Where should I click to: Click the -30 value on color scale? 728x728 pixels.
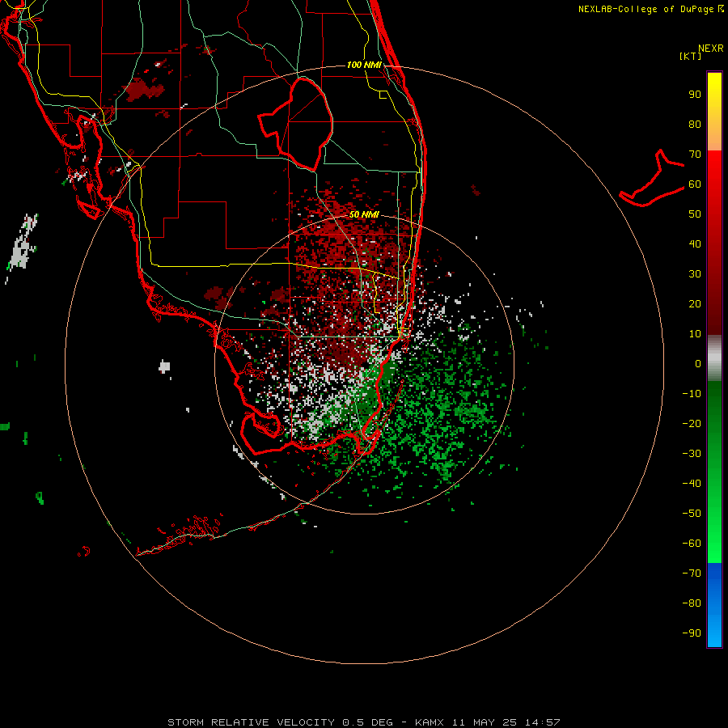[692, 454]
